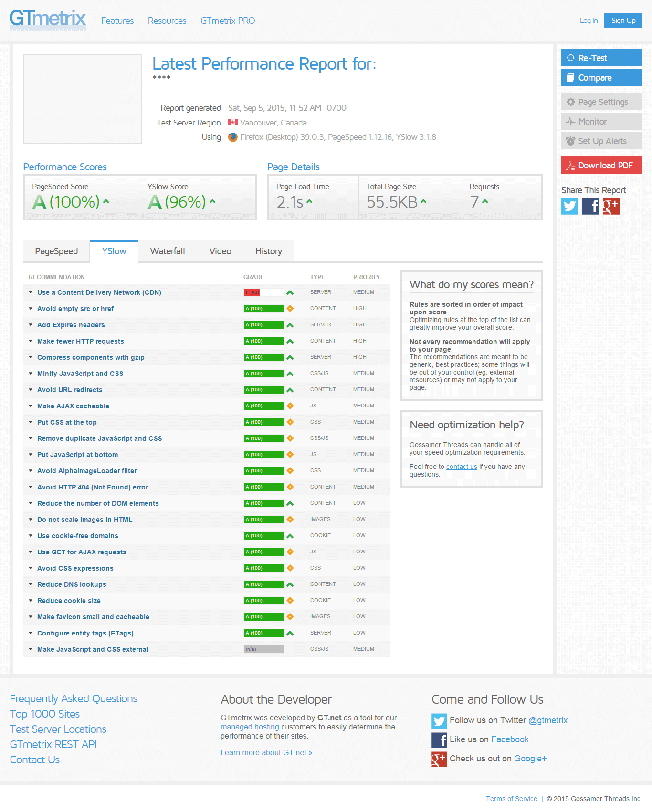Click the Total Page Size trend arrow
The image size is (652, 812).
click(x=423, y=201)
